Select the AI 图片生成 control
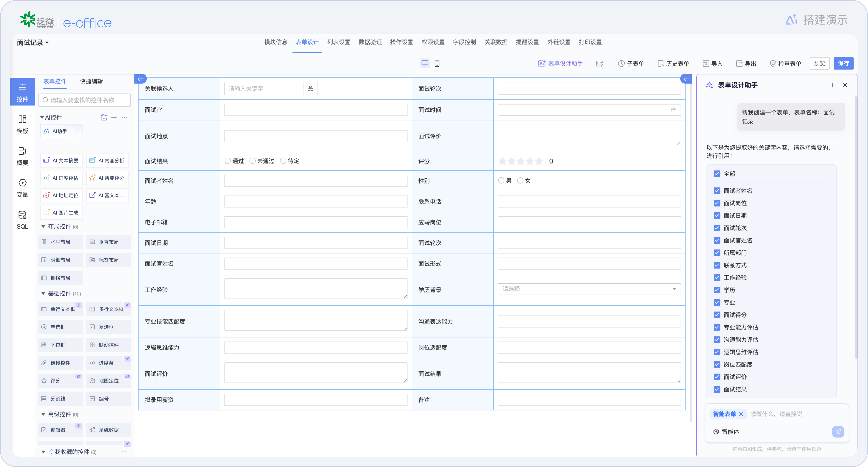 [x=61, y=213]
